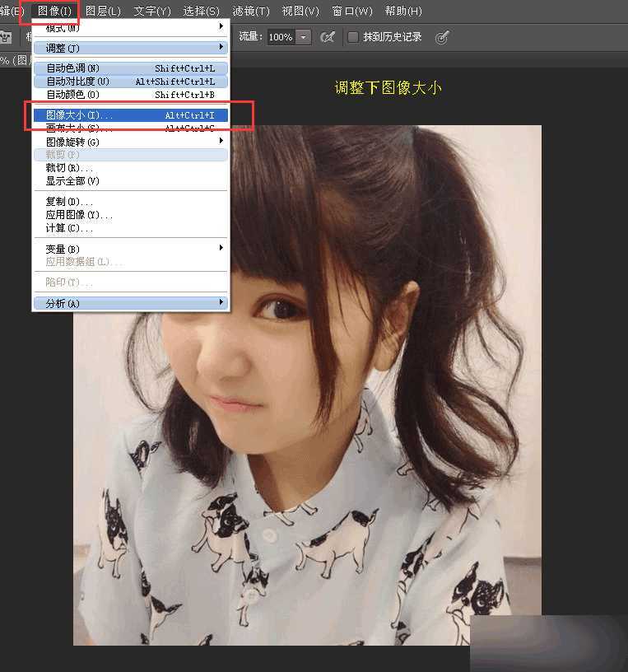Choose 裁切(R)... menu item
628x672 pixels.
point(131,168)
